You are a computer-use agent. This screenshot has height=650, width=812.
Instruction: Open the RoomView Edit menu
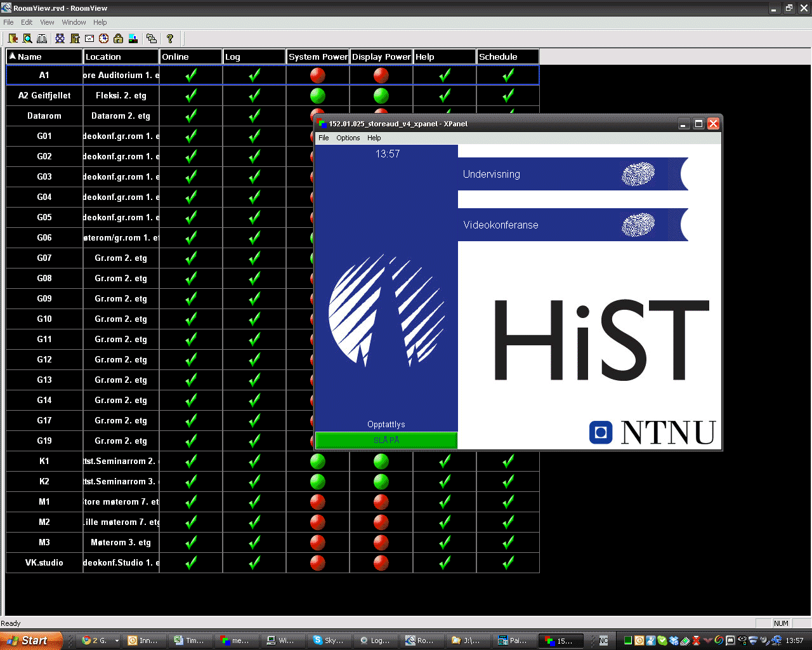click(x=27, y=22)
